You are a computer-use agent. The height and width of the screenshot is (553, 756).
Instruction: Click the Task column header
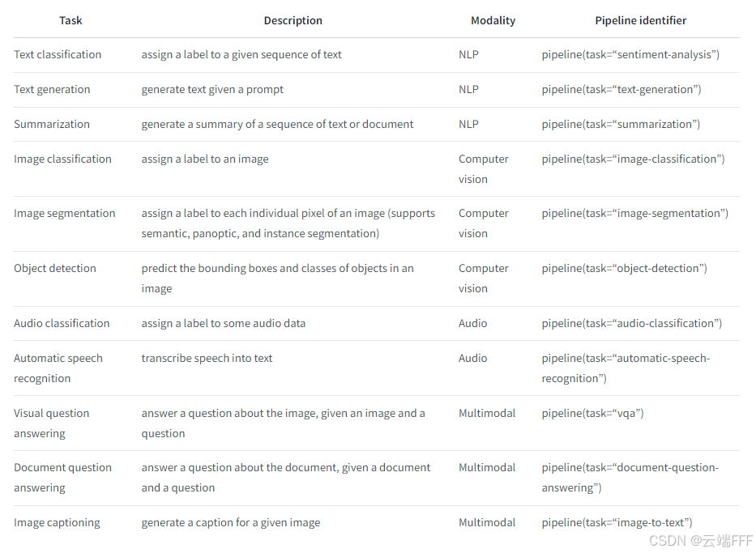click(70, 21)
